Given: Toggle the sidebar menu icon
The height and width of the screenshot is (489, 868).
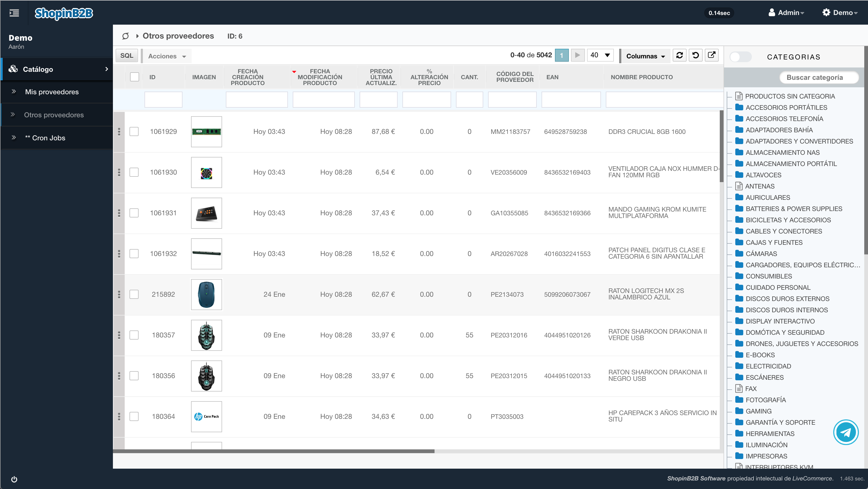Looking at the screenshot, I should click(x=14, y=13).
